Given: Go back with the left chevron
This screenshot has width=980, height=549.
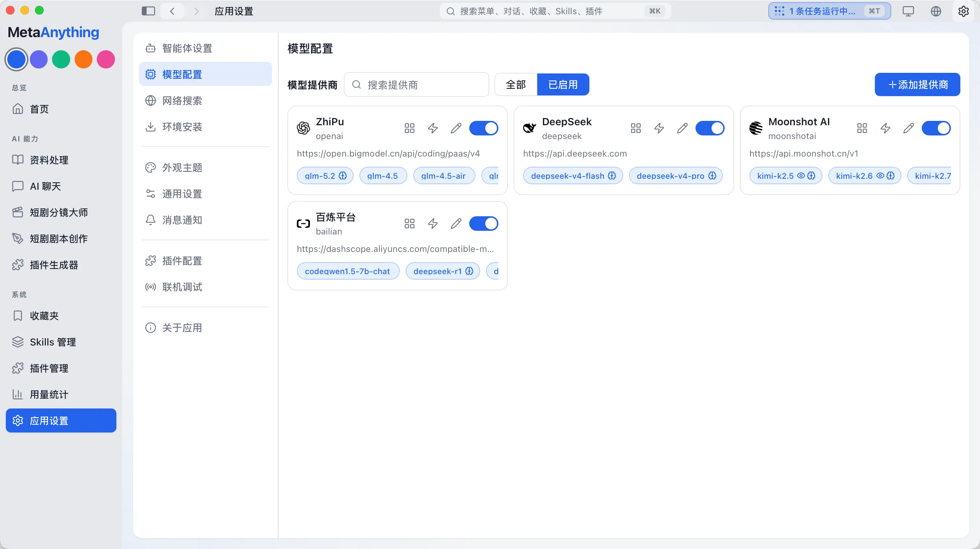Looking at the screenshot, I should click(x=172, y=11).
